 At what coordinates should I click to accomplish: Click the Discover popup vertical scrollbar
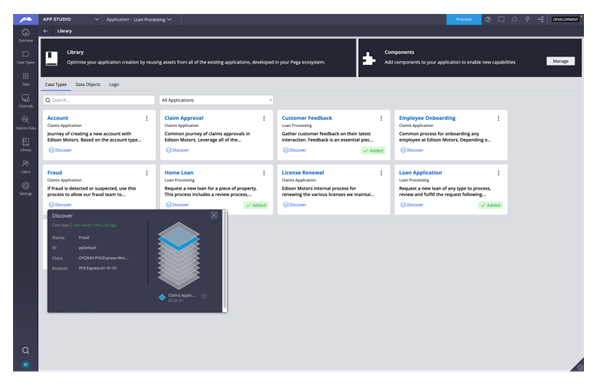(x=225, y=261)
